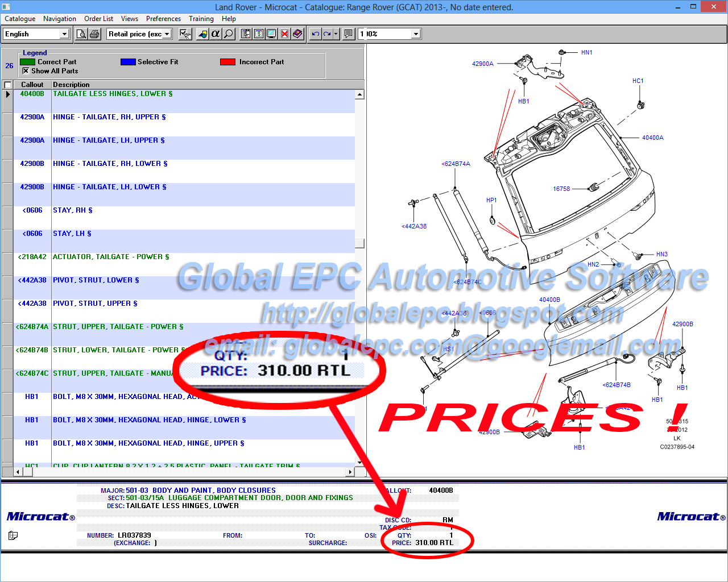
Task: Click the part number LR037839
Action: [x=134, y=535]
